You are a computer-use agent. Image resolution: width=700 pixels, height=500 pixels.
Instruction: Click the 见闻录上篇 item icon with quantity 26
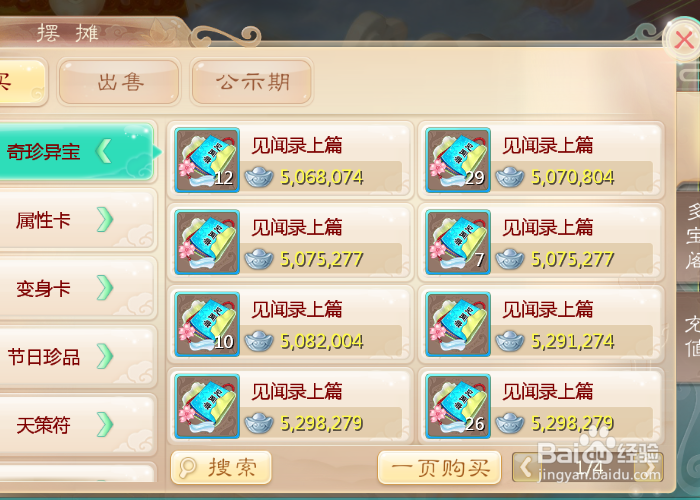458,406
